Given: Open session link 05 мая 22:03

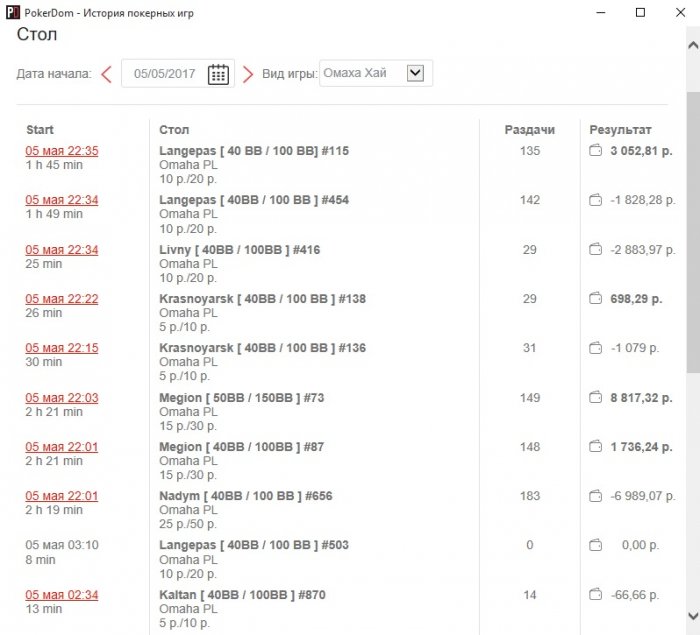Looking at the screenshot, I should click(62, 398).
